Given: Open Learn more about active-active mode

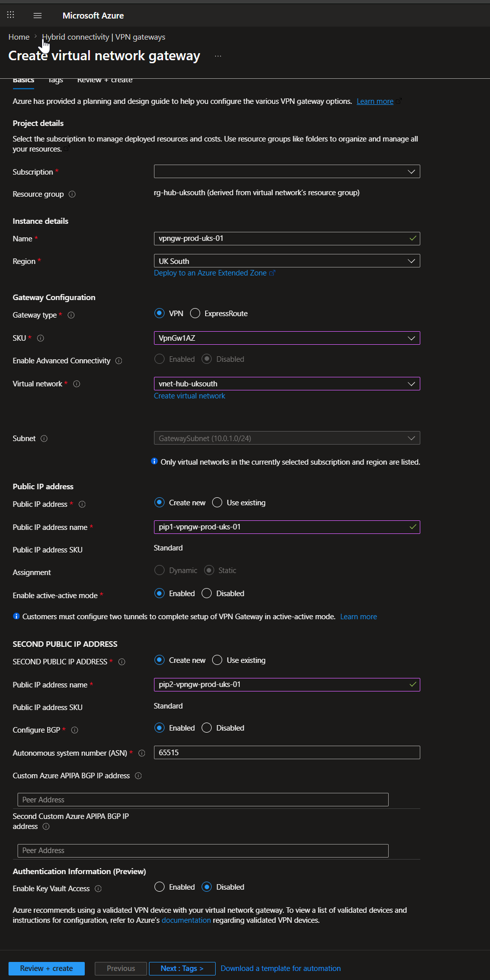Looking at the screenshot, I should click(359, 617).
